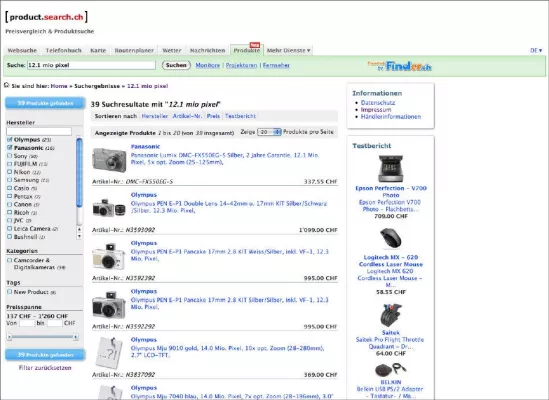Switch to the Telefonbuch tab
The width and height of the screenshot is (549, 400).
[63, 50]
